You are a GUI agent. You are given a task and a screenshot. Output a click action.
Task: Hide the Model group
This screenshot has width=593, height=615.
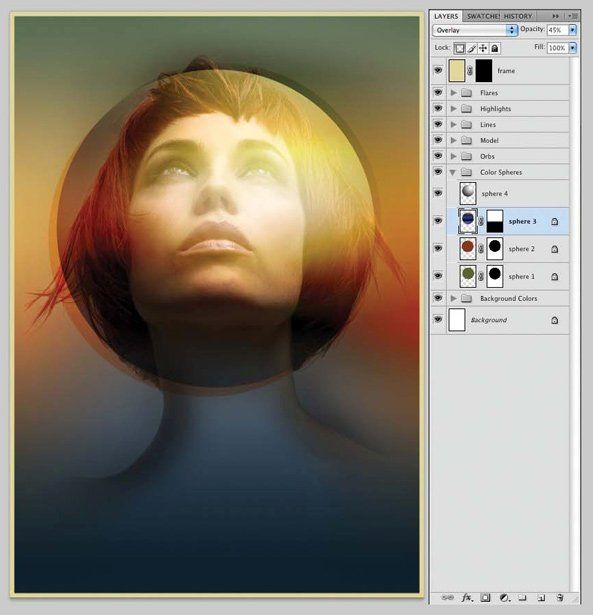(438, 140)
